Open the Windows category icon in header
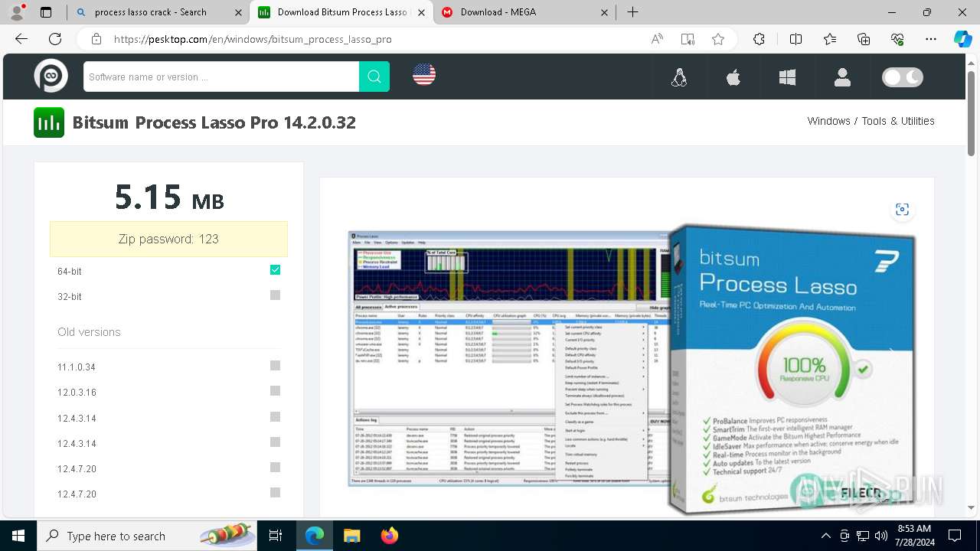980x551 pixels. [787, 77]
